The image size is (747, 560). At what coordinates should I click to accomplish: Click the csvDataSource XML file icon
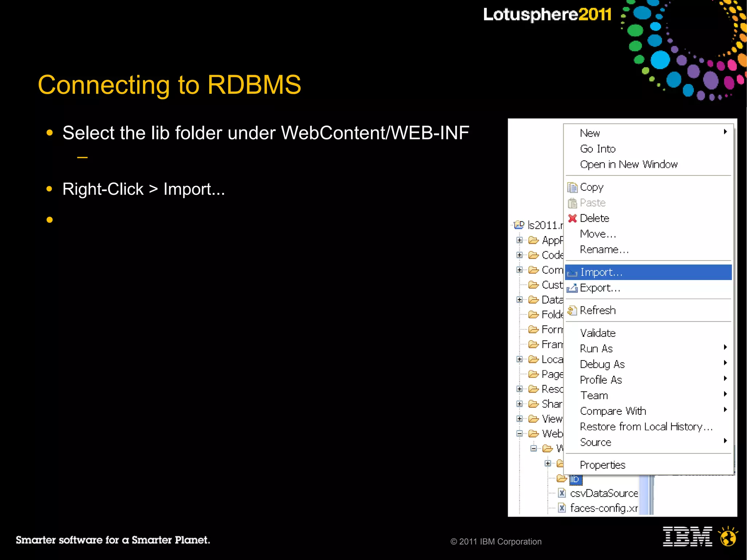562,493
